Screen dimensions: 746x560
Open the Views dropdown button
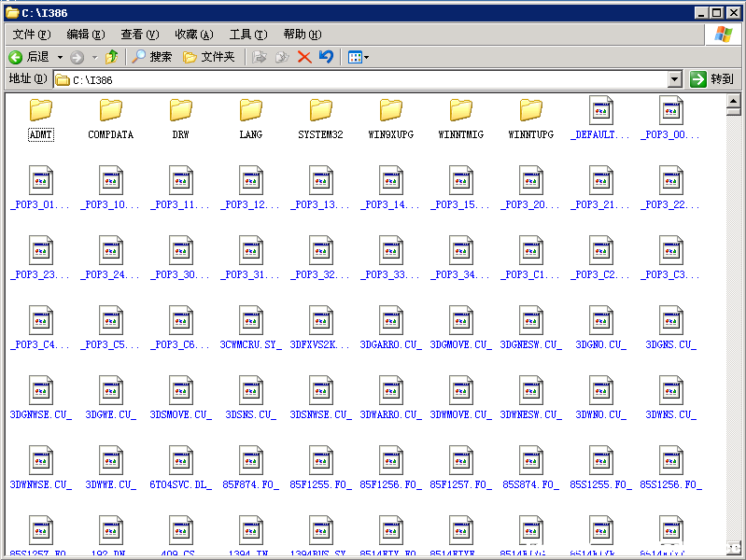click(x=359, y=57)
